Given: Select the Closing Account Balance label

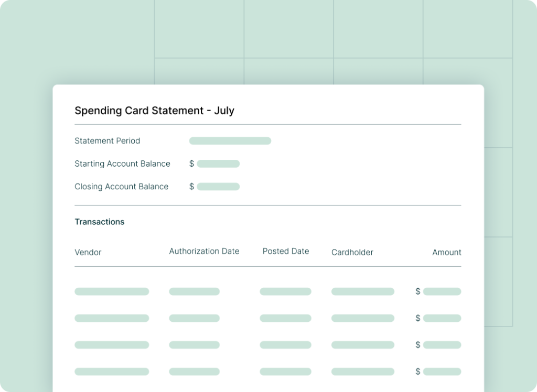Looking at the screenshot, I should (121, 187).
